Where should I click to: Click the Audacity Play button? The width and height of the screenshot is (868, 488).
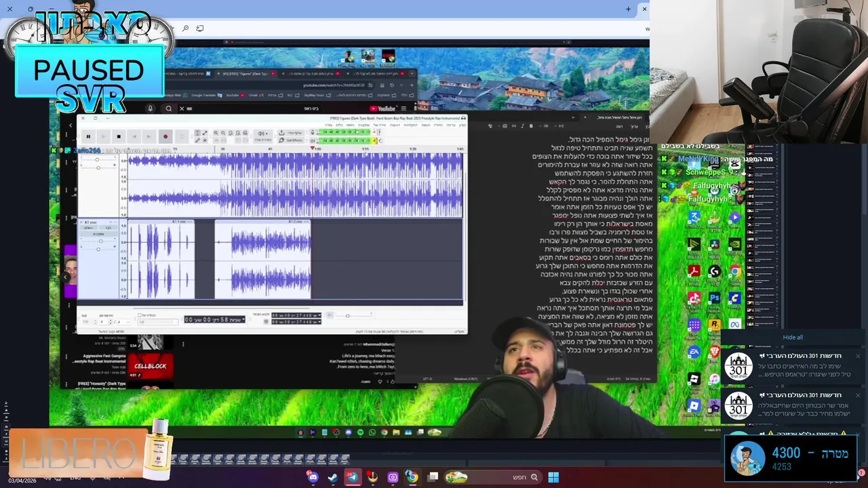[x=104, y=136]
